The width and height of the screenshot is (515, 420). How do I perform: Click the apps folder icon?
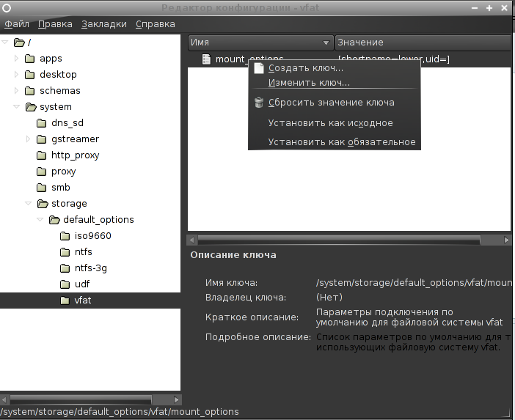tap(30, 59)
